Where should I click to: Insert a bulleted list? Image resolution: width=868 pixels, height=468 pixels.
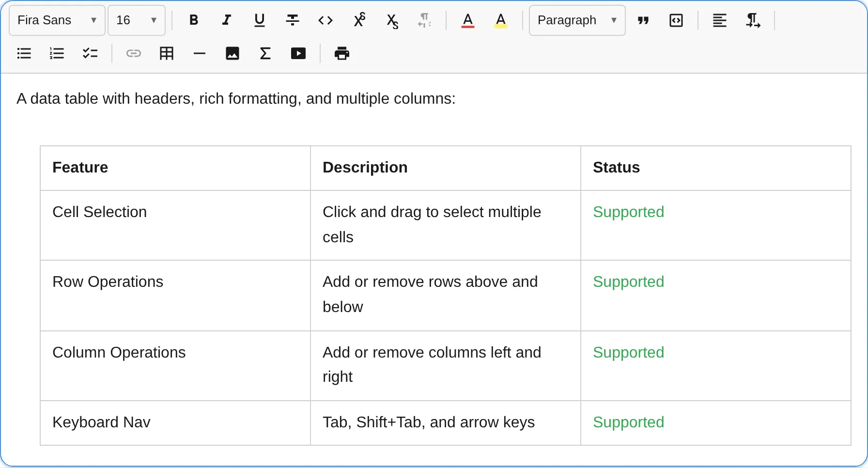tap(24, 53)
